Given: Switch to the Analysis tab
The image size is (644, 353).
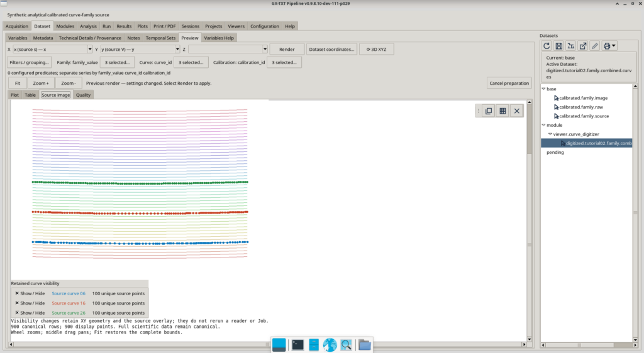Looking at the screenshot, I should (88, 26).
